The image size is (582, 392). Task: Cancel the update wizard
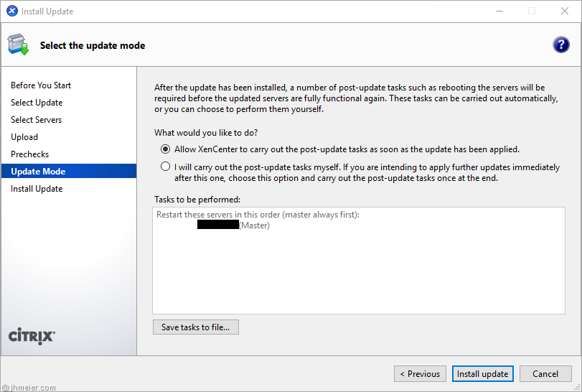[545, 373]
